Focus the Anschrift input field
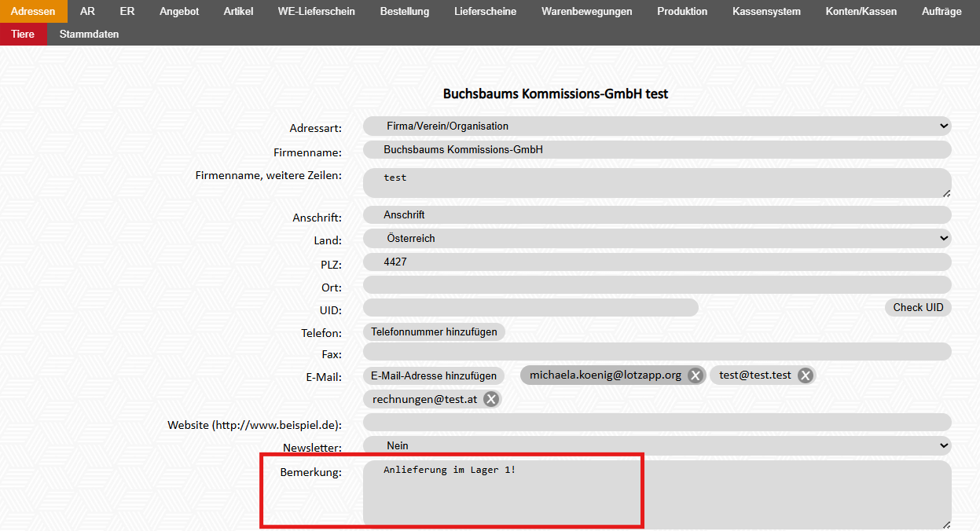The height and width of the screenshot is (531, 980). [657, 214]
